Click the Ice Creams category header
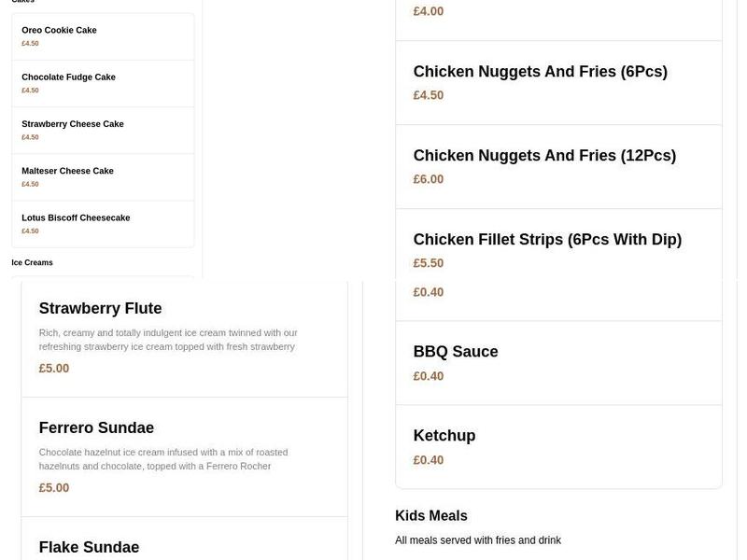Image resolution: width=747 pixels, height=560 pixels. click(34, 262)
